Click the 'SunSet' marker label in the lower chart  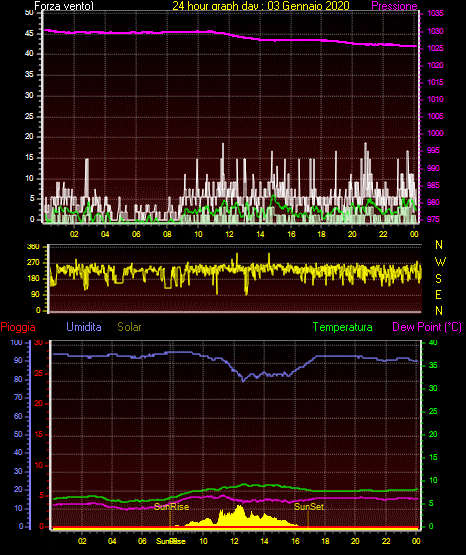click(309, 507)
